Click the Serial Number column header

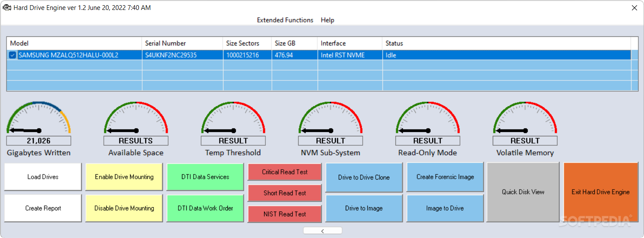(182, 43)
